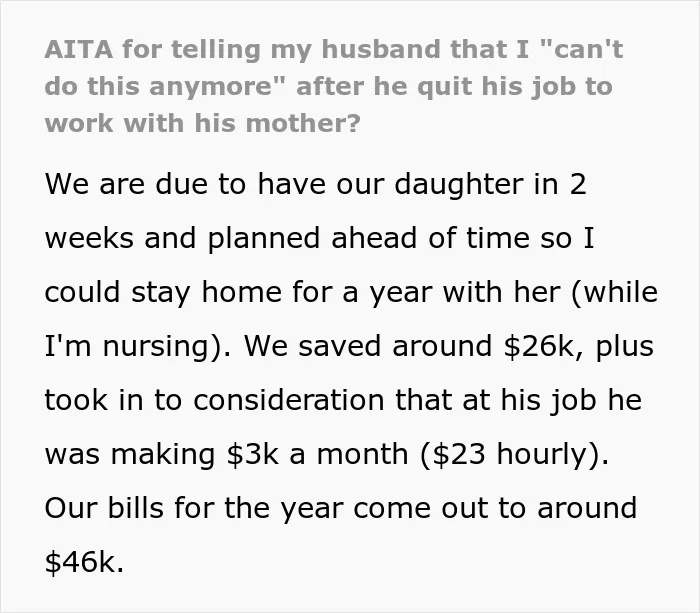Click the word 'ahead' in the paragraph
The height and width of the screenshot is (613, 700).
(375, 238)
